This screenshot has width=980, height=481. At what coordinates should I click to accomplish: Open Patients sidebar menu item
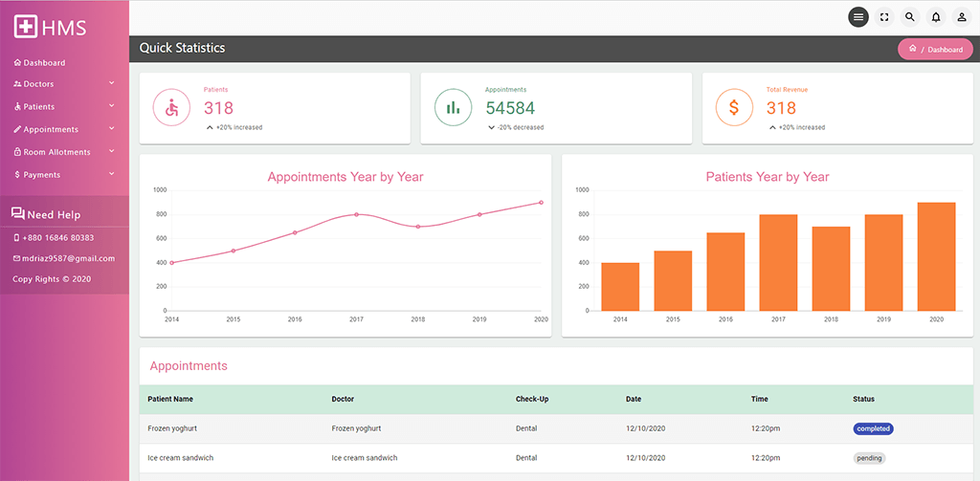(x=33, y=107)
